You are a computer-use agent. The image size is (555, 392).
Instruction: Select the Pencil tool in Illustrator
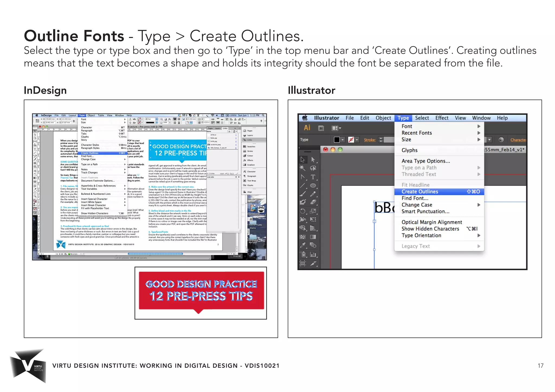pos(313,194)
